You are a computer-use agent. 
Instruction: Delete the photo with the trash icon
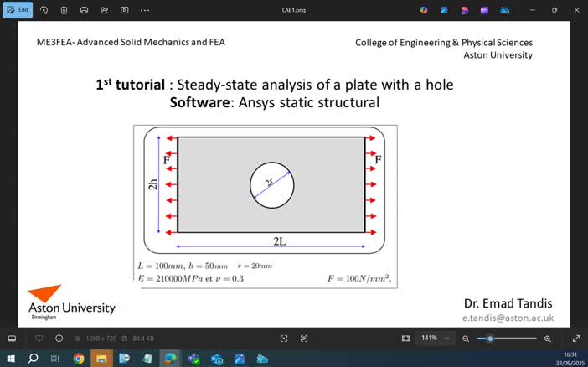[64, 10]
